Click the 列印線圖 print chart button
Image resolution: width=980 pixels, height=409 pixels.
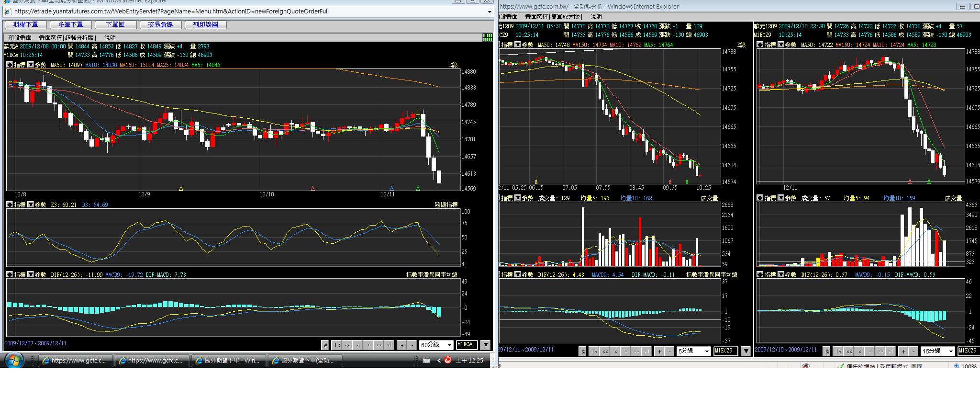pyautogui.click(x=205, y=25)
